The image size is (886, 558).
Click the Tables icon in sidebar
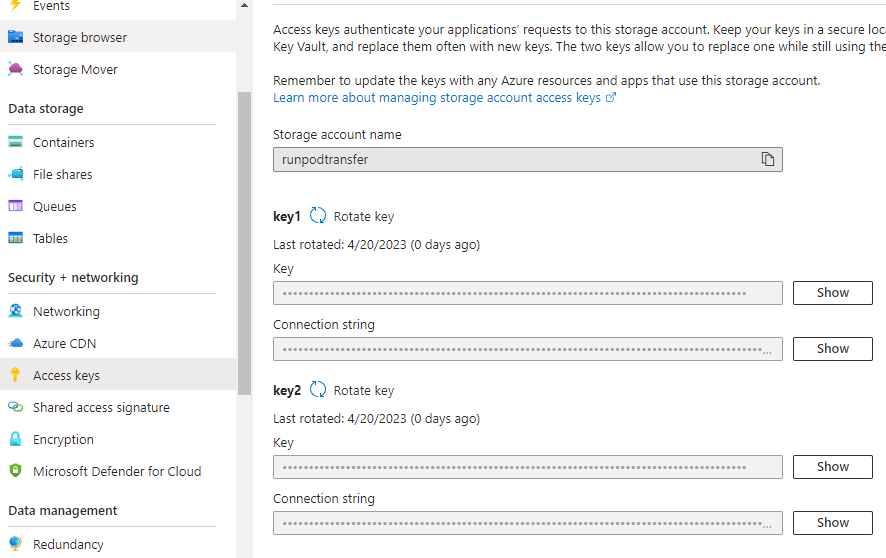(x=15, y=239)
